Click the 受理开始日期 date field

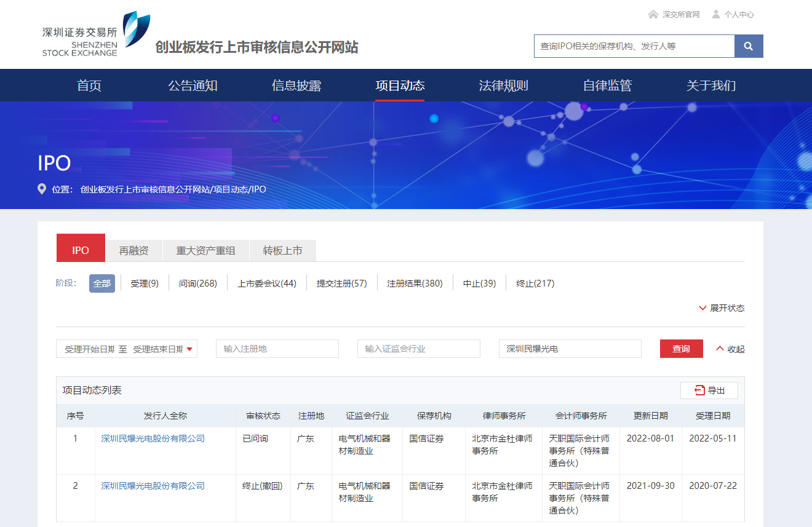tap(90, 349)
